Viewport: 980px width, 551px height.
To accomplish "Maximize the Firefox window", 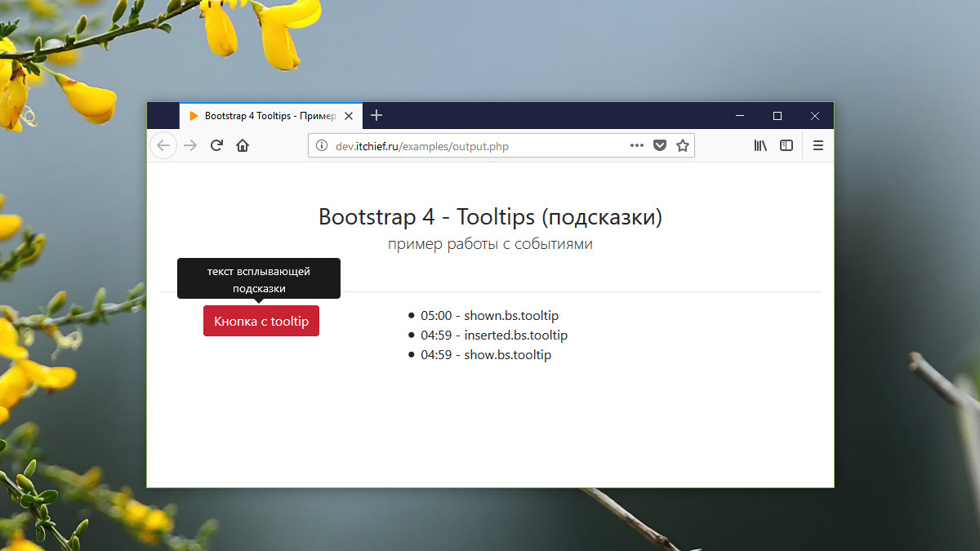I will 777,116.
